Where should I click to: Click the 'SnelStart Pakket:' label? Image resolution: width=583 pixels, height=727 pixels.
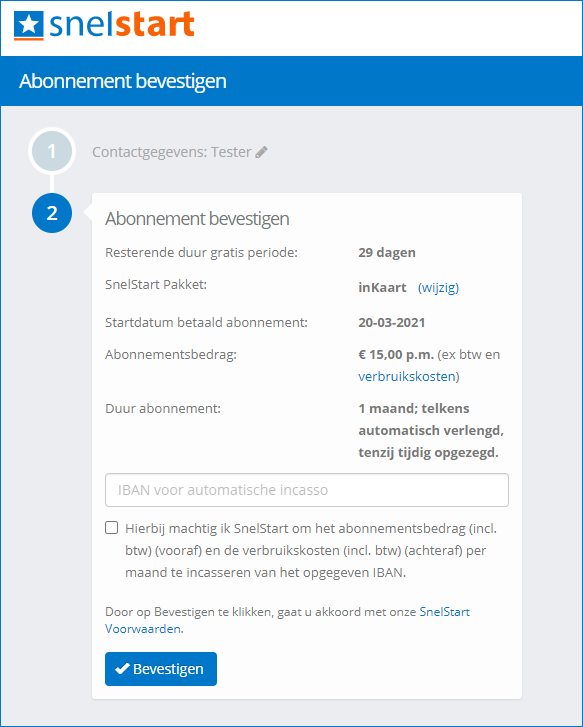pyautogui.click(x=156, y=285)
